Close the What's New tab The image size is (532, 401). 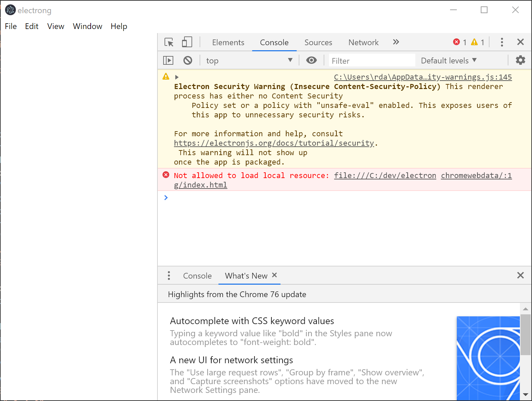[x=274, y=275]
